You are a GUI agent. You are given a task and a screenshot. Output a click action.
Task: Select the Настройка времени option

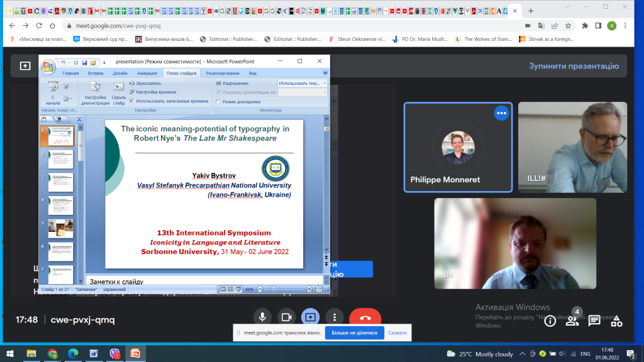point(152,92)
